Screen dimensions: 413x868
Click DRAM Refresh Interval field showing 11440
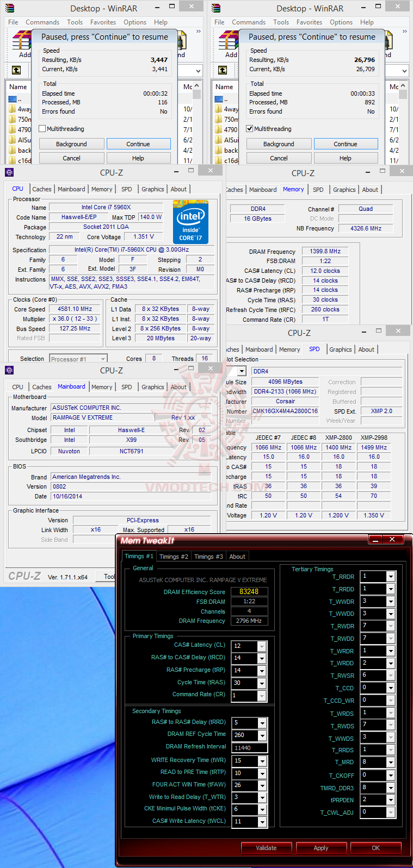click(249, 748)
